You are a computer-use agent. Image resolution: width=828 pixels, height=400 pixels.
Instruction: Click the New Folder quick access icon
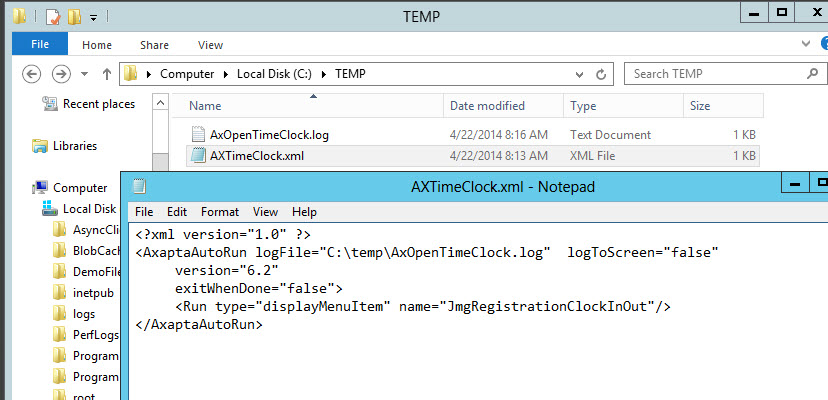tap(73, 17)
